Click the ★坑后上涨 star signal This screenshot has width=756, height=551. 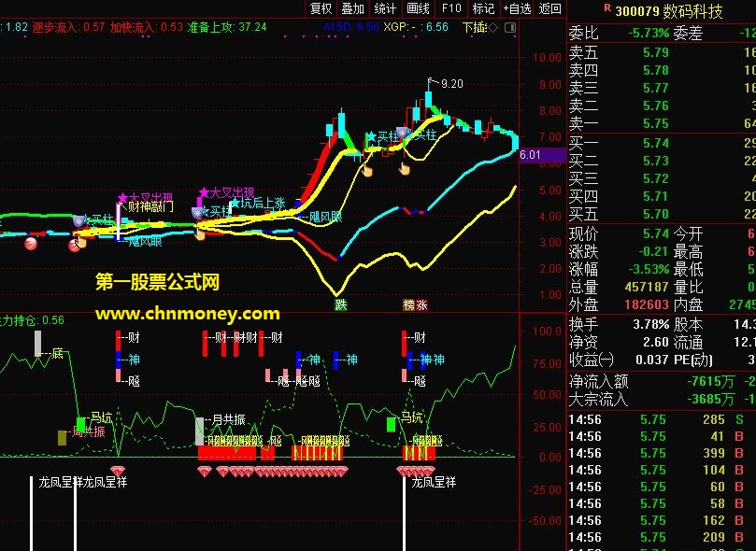(258, 204)
